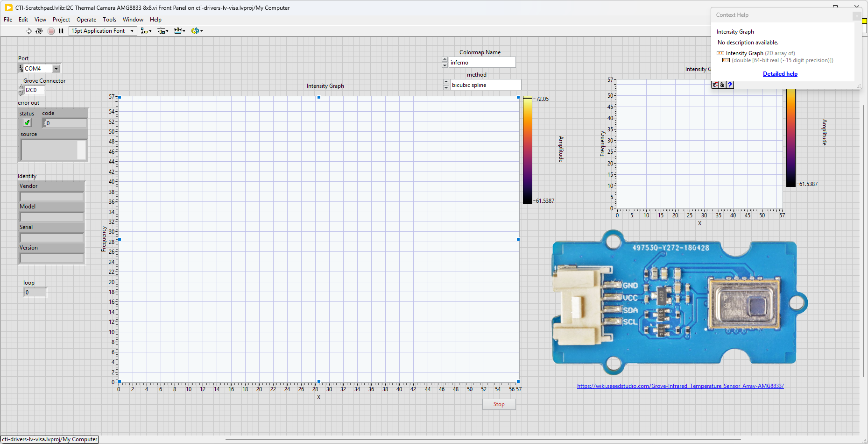Viewport: 868px width, 444px height.
Task: Click the error out status indicator
Action: 27,123
